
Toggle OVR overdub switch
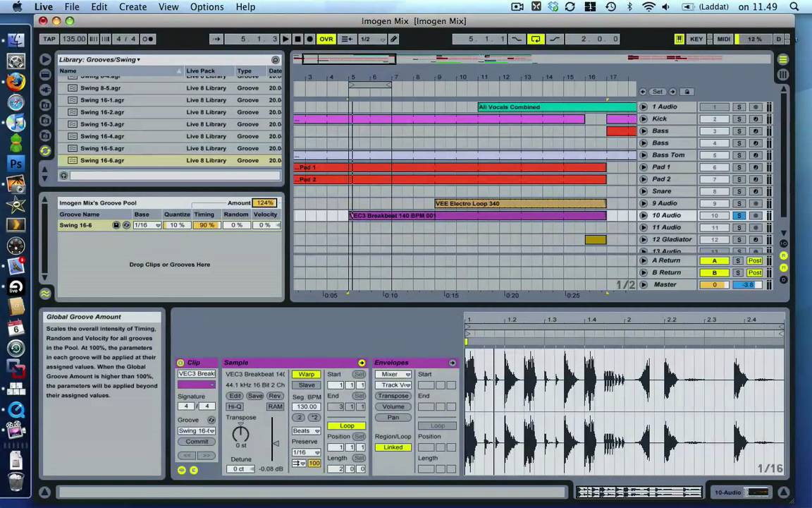tap(326, 39)
